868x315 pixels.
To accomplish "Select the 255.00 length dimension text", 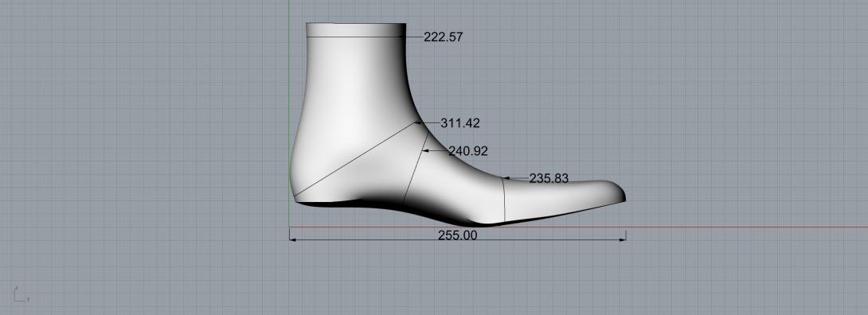I will [457, 235].
